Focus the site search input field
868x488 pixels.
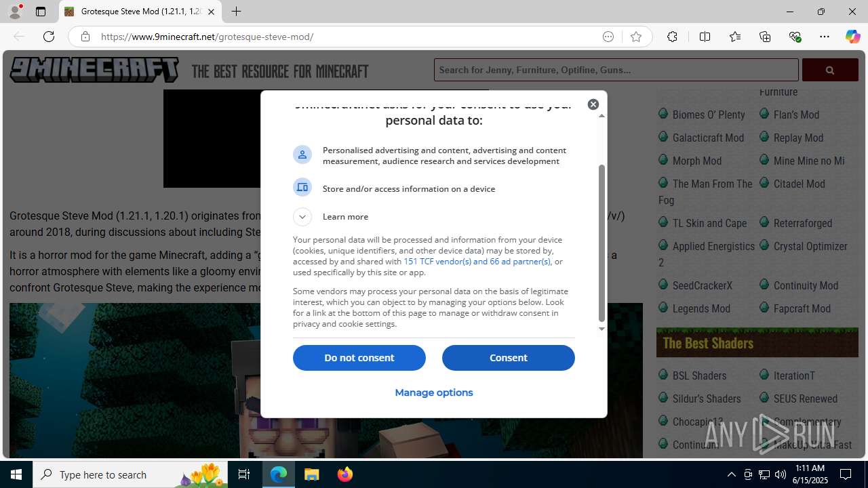[x=616, y=70]
